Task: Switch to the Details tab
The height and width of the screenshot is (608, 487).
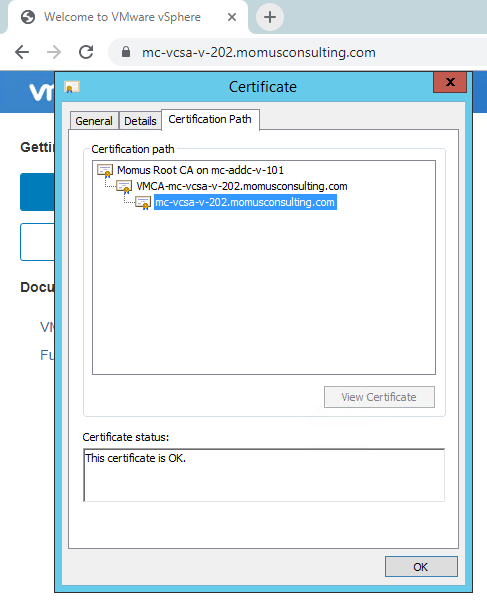Action: pyautogui.click(x=140, y=121)
